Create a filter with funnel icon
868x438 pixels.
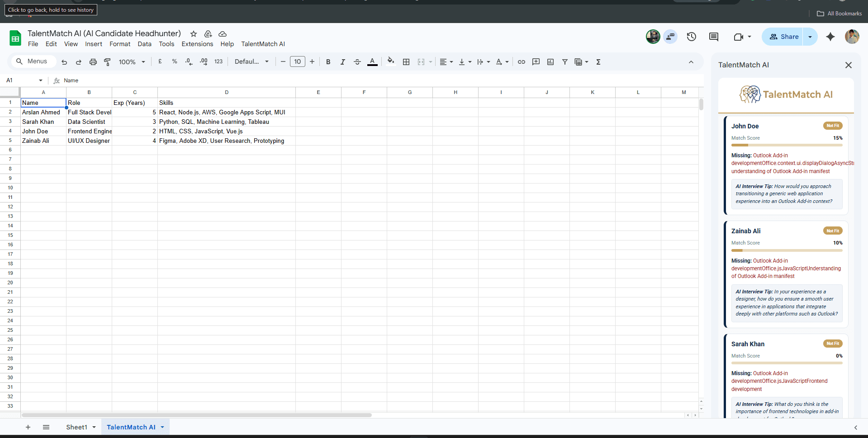click(565, 62)
